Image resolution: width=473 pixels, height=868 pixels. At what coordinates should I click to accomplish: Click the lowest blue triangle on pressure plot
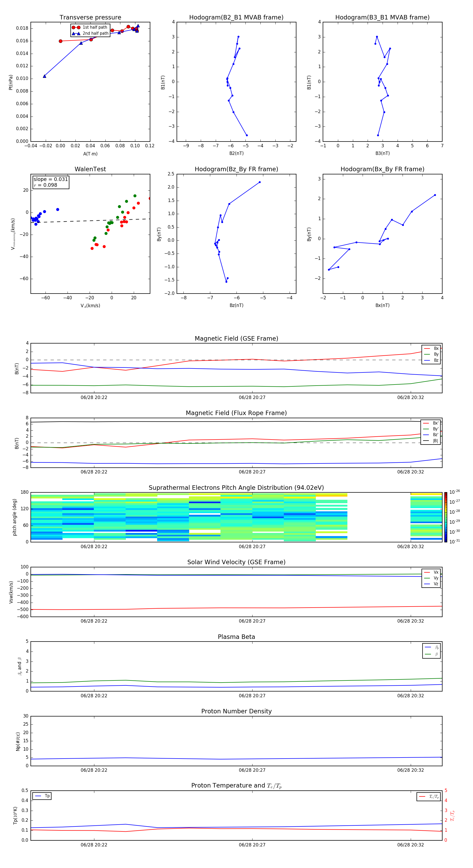click(44, 76)
